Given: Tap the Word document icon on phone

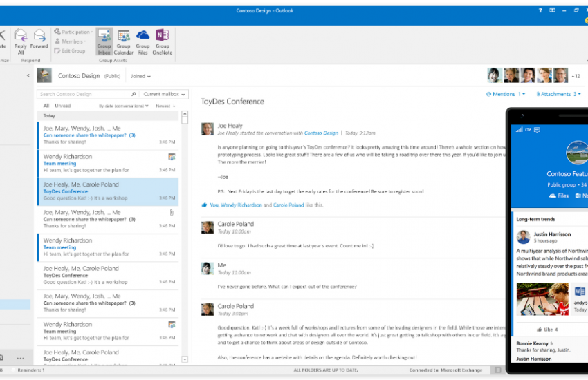Looking at the screenshot, I should pyautogui.click(x=580, y=291).
